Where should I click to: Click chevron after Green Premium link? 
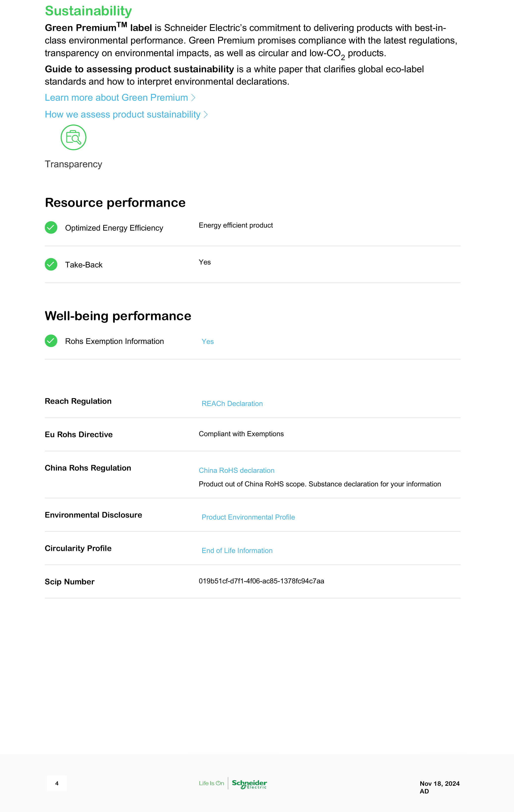pyautogui.click(x=193, y=98)
